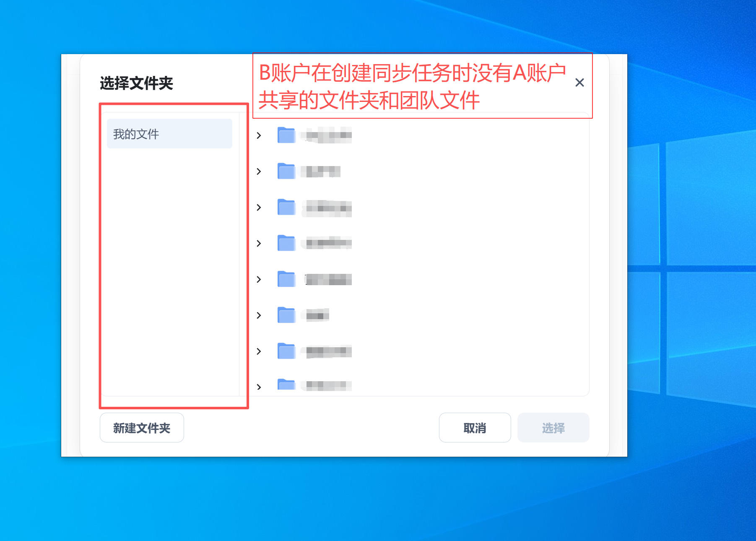Expand the last folder using its chevron
Image resolution: width=756 pixels, height=541 pixels.
(x=259, y=386)
